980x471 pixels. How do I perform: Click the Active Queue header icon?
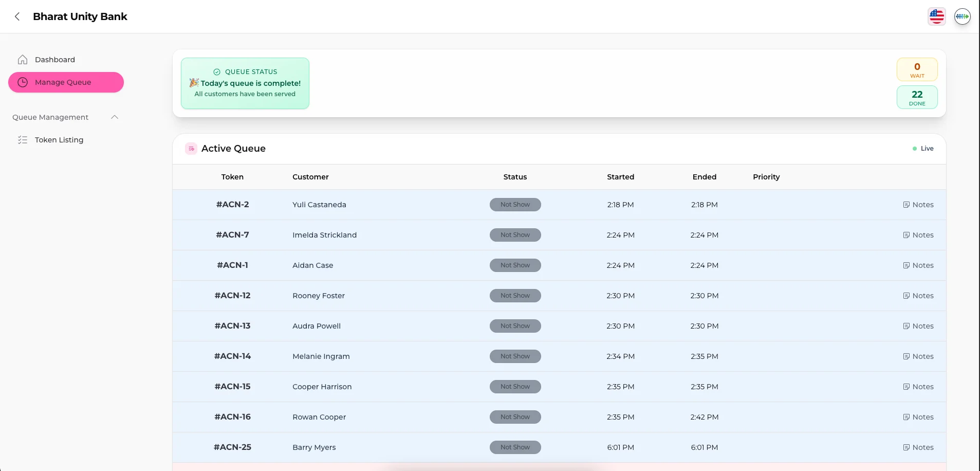tap(191, 149)
